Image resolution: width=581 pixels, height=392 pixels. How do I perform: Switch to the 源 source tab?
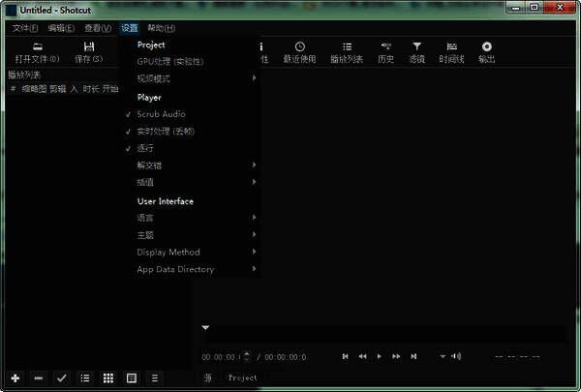coord(207,377)
